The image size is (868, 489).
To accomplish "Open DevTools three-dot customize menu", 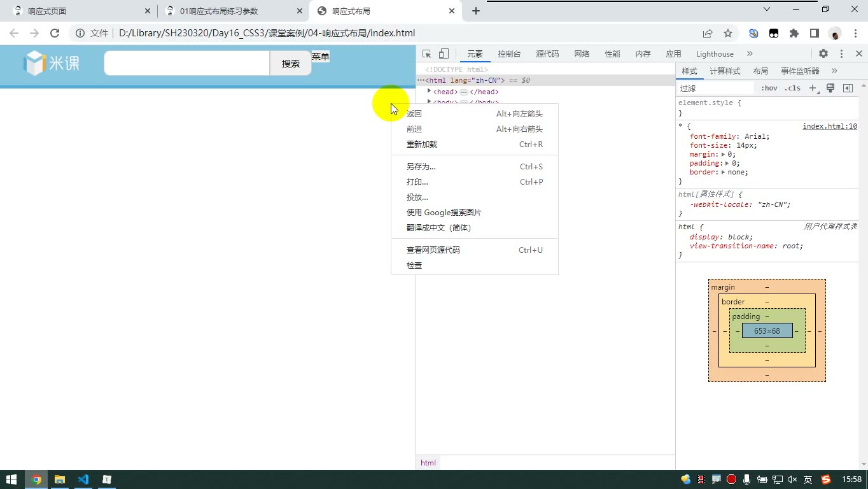I will point(841,54).
